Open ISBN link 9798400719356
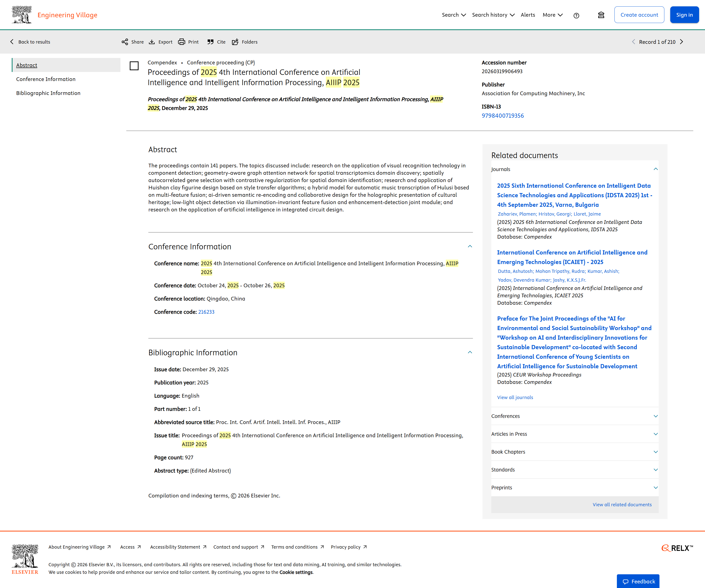The image size is (705, 588). pyautogui.click(x=502, y=116)
